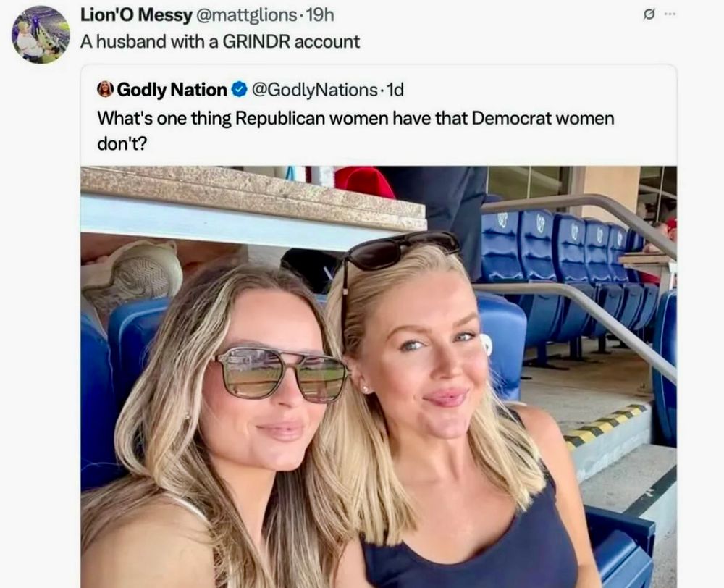Open the 19h timestamp permalink
Viewport: 724px width, 588px height.
[x=319, y=15]
